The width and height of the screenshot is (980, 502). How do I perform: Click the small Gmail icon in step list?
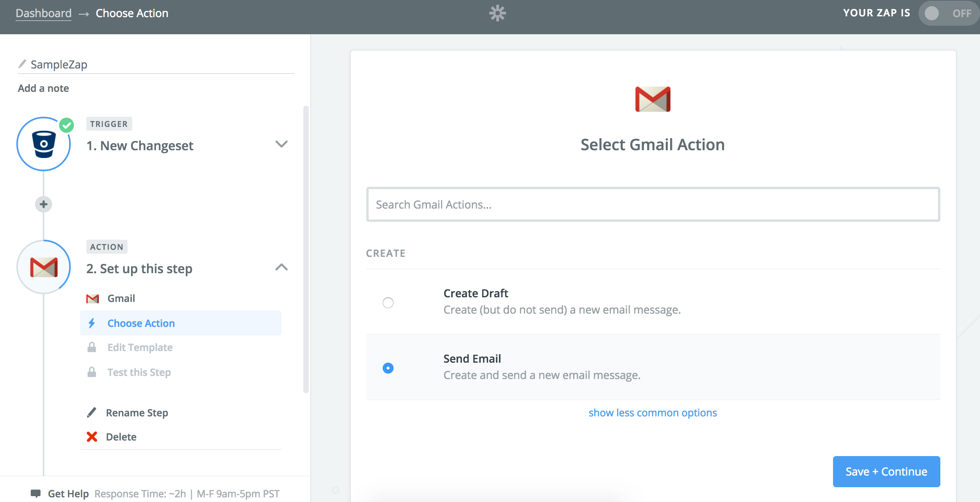pyautogui.click(x=92, y=298)
